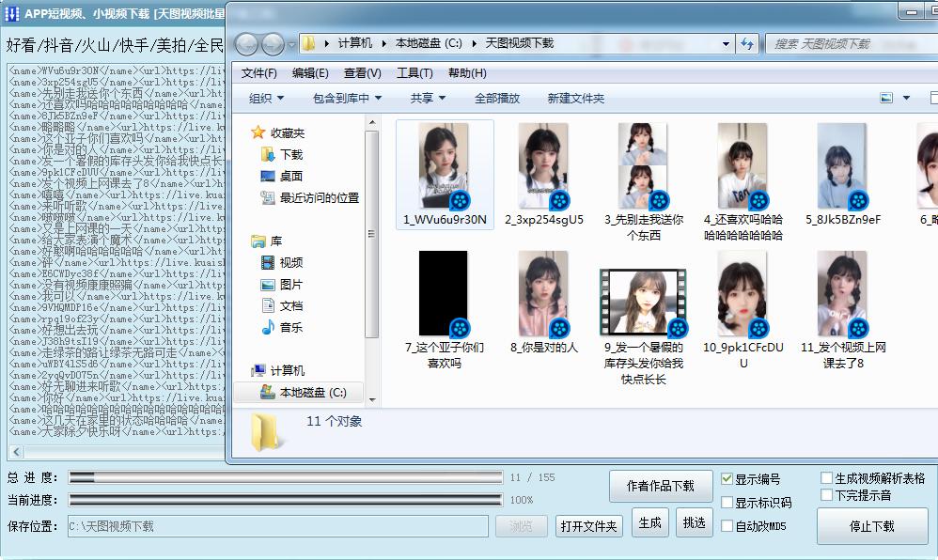
Task: Expand the breadcrumb arrow after 本地磁盘 (C:)
Action: [474, 43]
